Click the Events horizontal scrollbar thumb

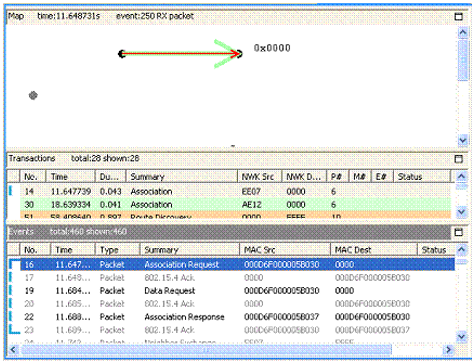point(206,350)
